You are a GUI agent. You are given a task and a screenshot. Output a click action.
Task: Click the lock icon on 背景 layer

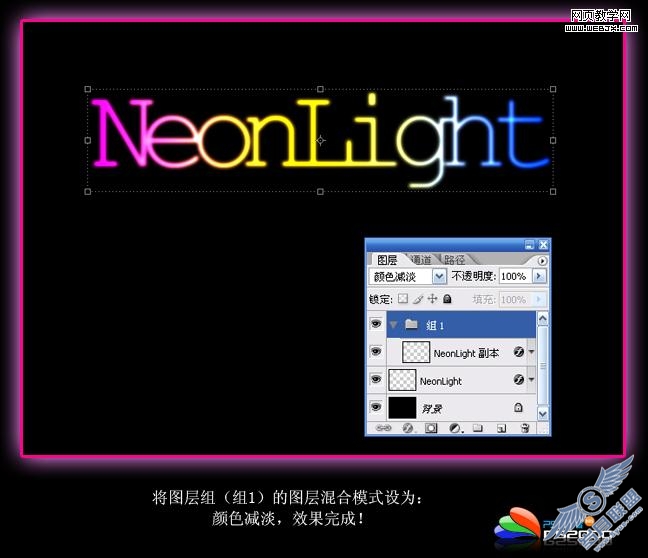pos(518,408)
